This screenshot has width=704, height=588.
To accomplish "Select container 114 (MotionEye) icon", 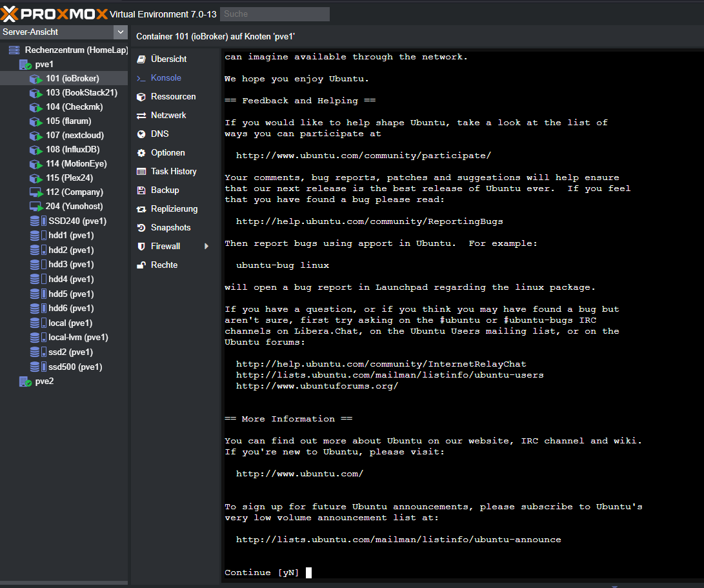I will [x=36, y=164].
